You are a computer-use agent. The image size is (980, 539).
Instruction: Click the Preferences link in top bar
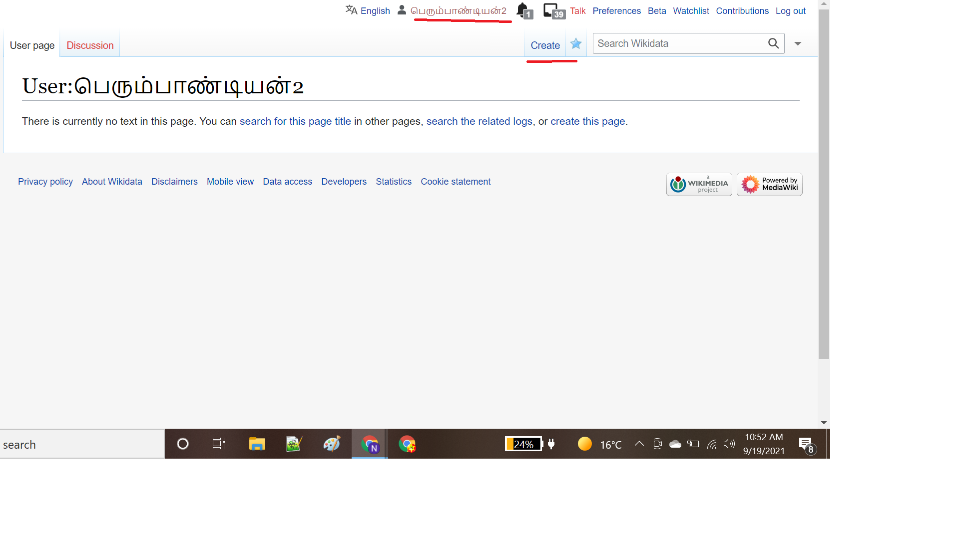click(616, 11)
